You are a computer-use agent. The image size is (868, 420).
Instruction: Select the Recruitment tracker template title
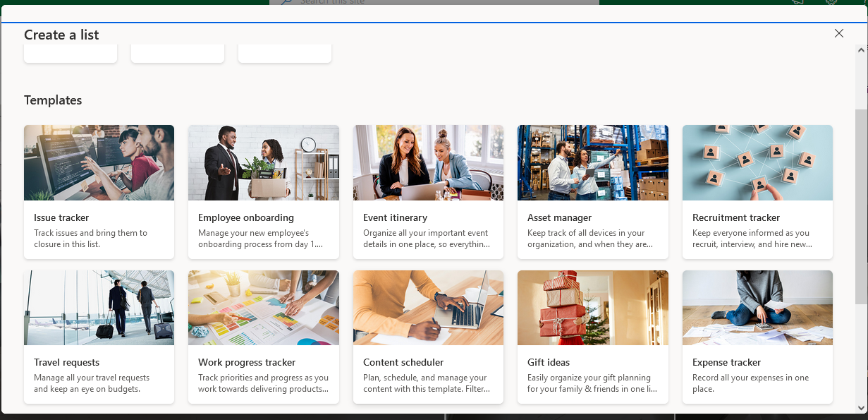736,217
